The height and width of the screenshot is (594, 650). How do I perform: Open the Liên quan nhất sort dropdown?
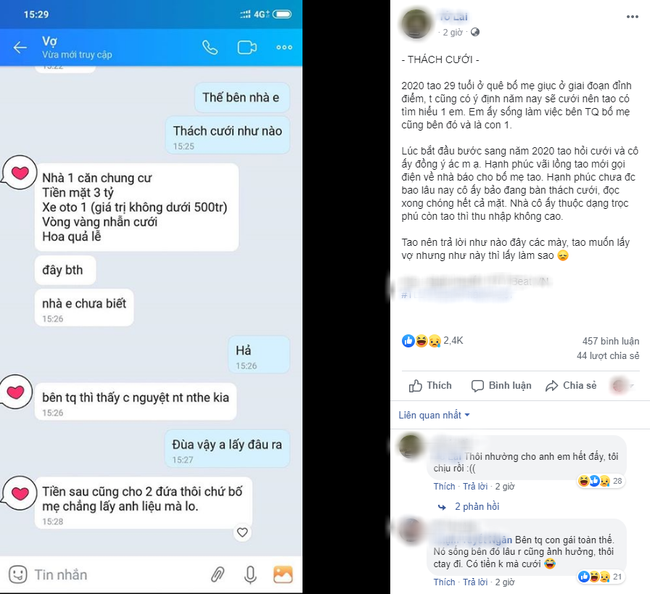pos(434,415)
